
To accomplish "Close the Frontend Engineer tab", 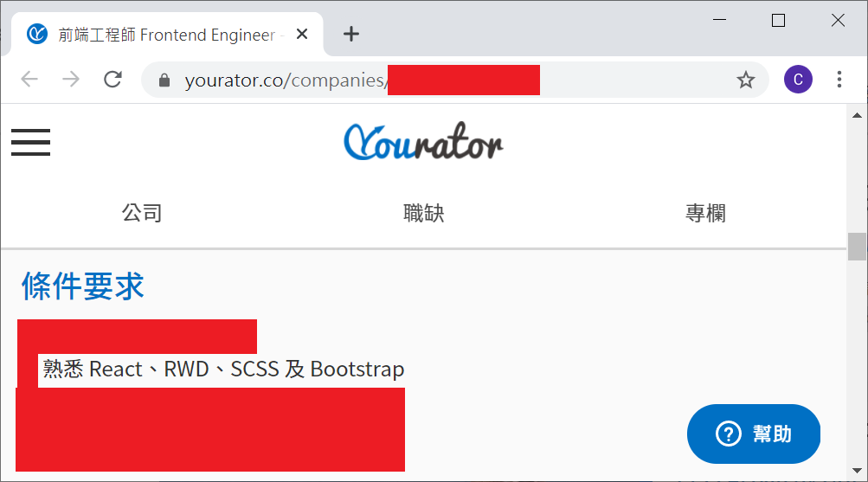I will coord(302,35).
